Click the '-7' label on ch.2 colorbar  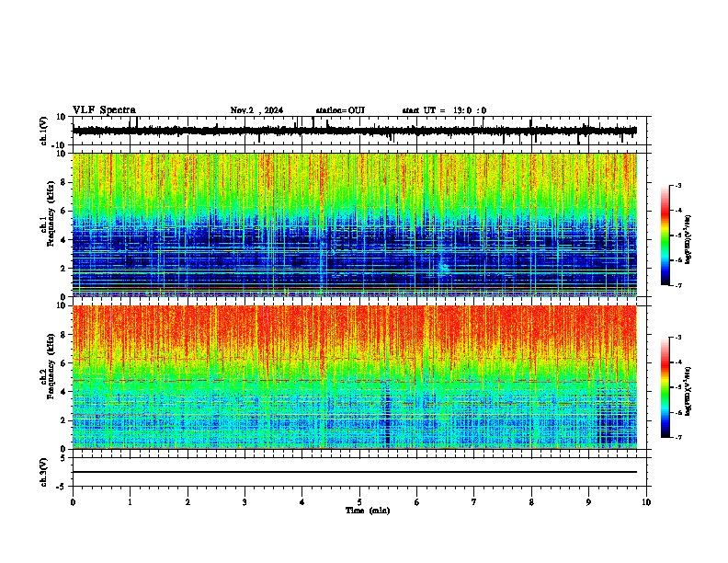pos(677,437)
